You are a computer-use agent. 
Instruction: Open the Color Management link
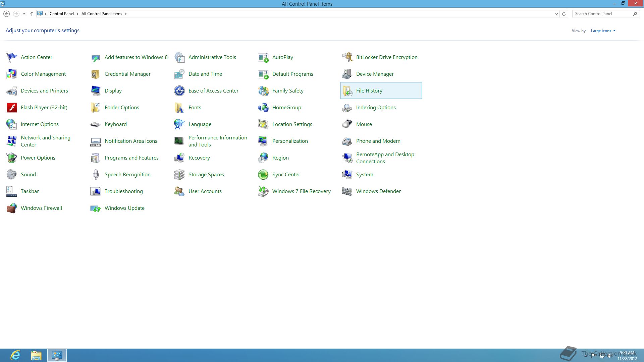(43, 74)
